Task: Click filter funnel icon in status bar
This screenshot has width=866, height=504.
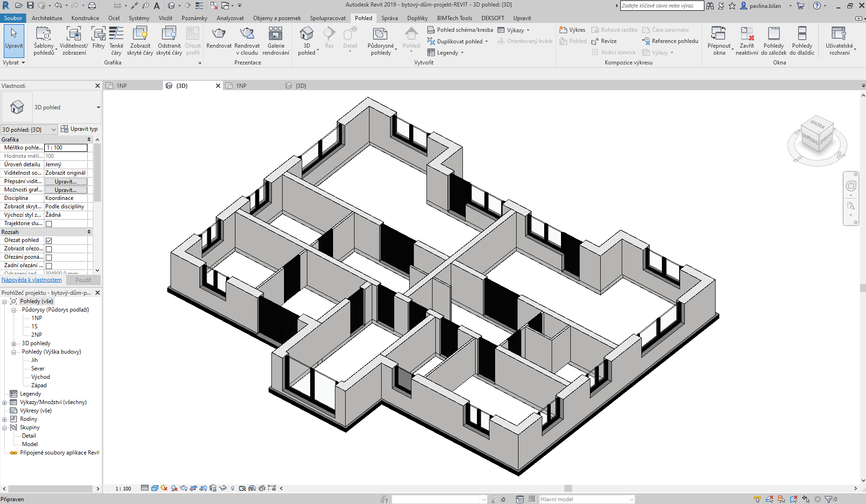Action: (x=829, y=499)
